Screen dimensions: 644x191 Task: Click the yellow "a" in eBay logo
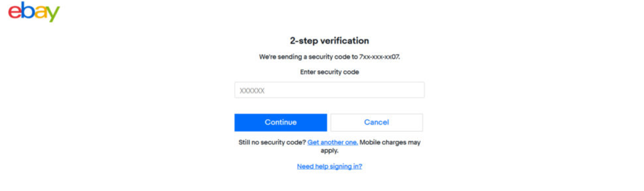click(41, 12)
